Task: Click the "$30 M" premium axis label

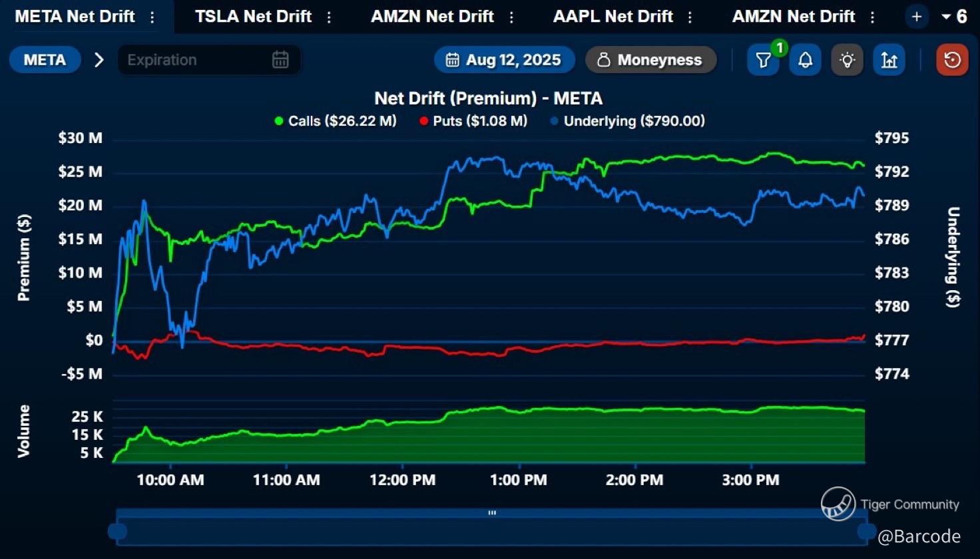Action: 81,138
